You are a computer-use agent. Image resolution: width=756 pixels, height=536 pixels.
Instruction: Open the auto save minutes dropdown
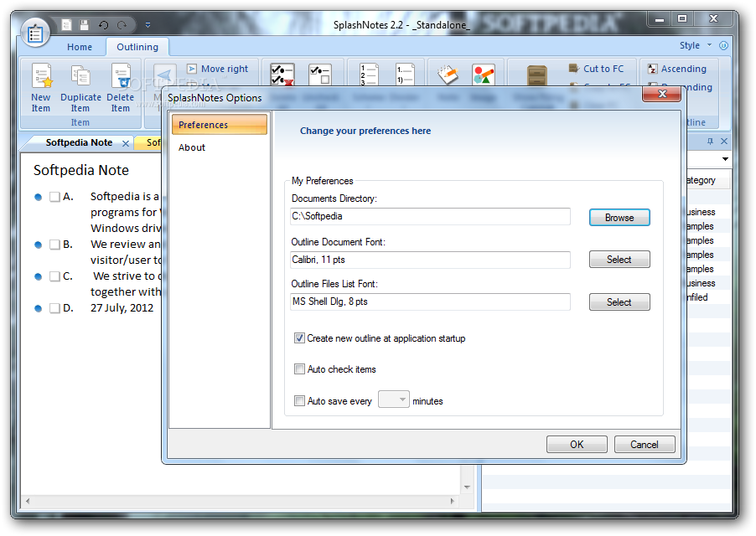point(394,399)
